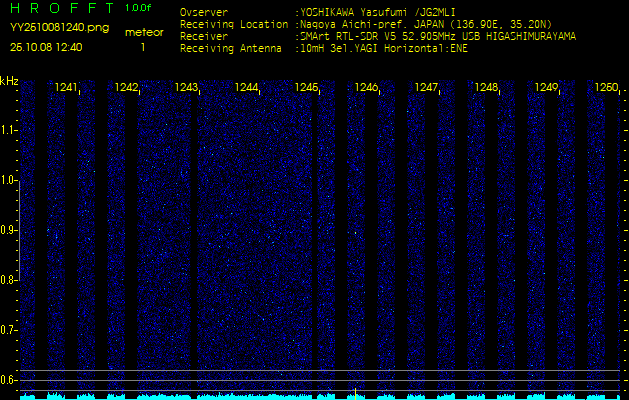Click the 1.0 frequency axis label
The width and height of the screenshot is (629, 400).
[9, 180]
